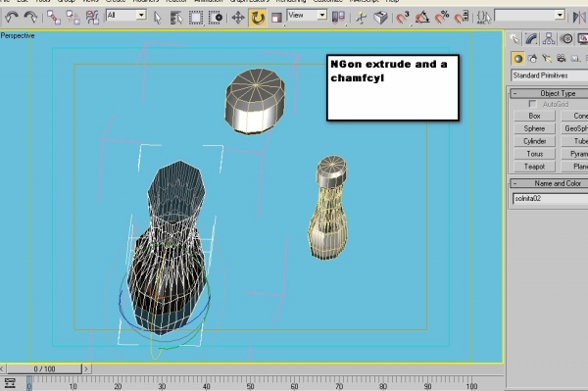Select the Helpers category icon
588x391 pixels.
[575, 59]
